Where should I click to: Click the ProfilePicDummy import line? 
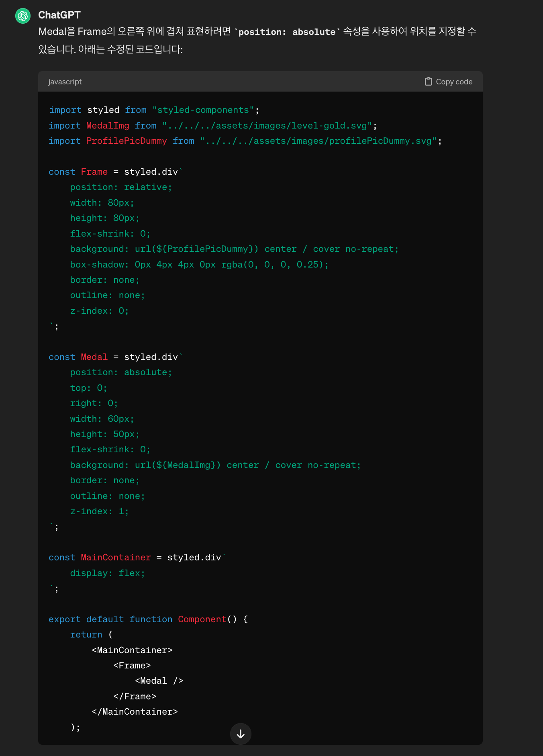click(x=245, y=141)
